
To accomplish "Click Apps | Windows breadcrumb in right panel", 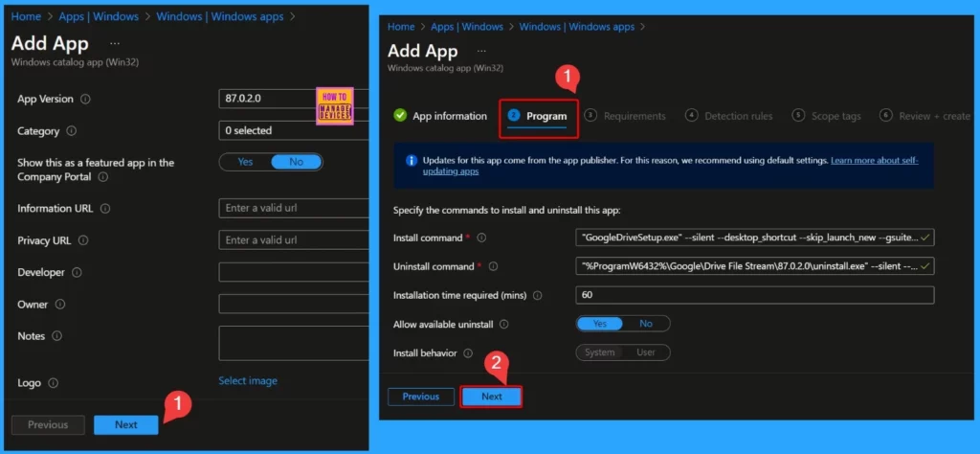I will point(467,27).
